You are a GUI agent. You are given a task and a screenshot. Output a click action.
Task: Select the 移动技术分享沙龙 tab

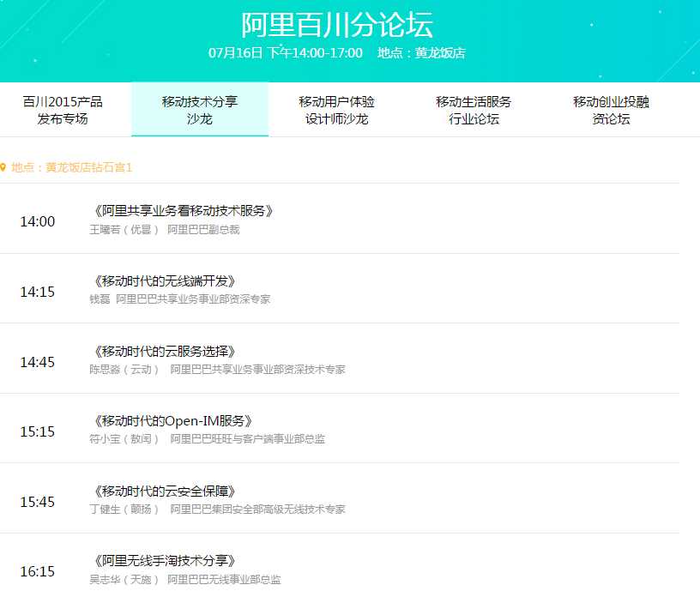pyautogui.click(x=200, y=110)
